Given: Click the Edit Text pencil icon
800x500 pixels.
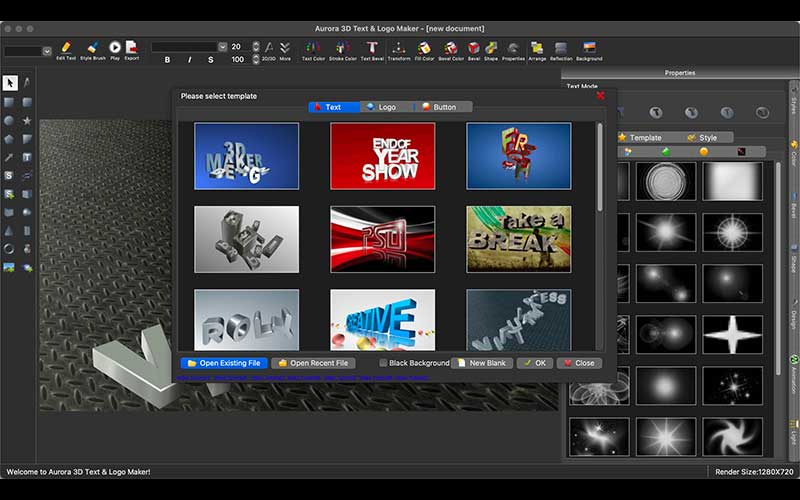Looking at the screenshot, I should (x=66, y=51).
